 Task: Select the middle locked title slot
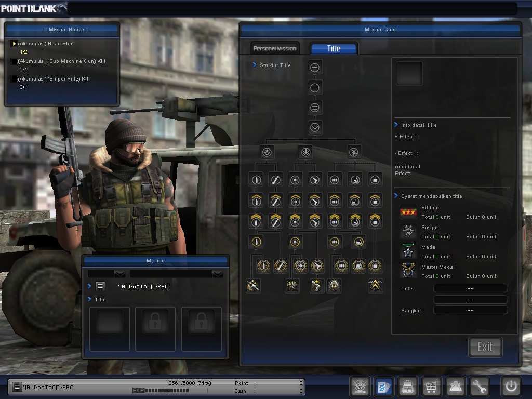pyautogui.click(x=155, y=329)
